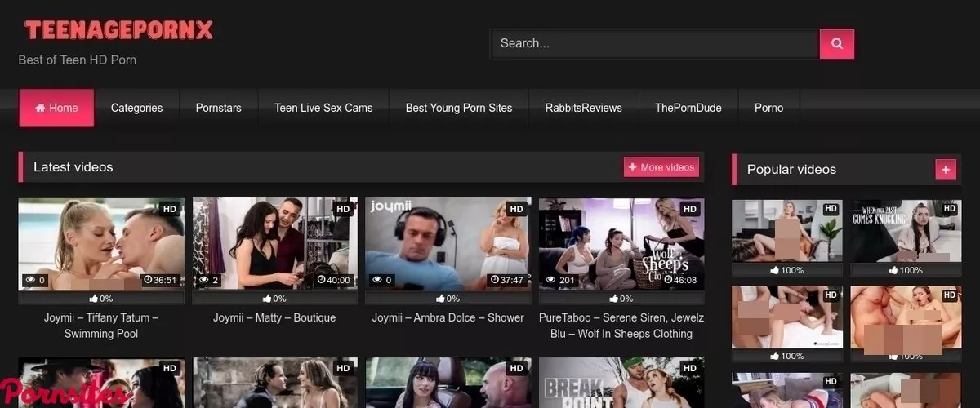The image size is (980, 408).
Task: Open the video thumbnail with 37:47 duration
Action: point(448,243)
